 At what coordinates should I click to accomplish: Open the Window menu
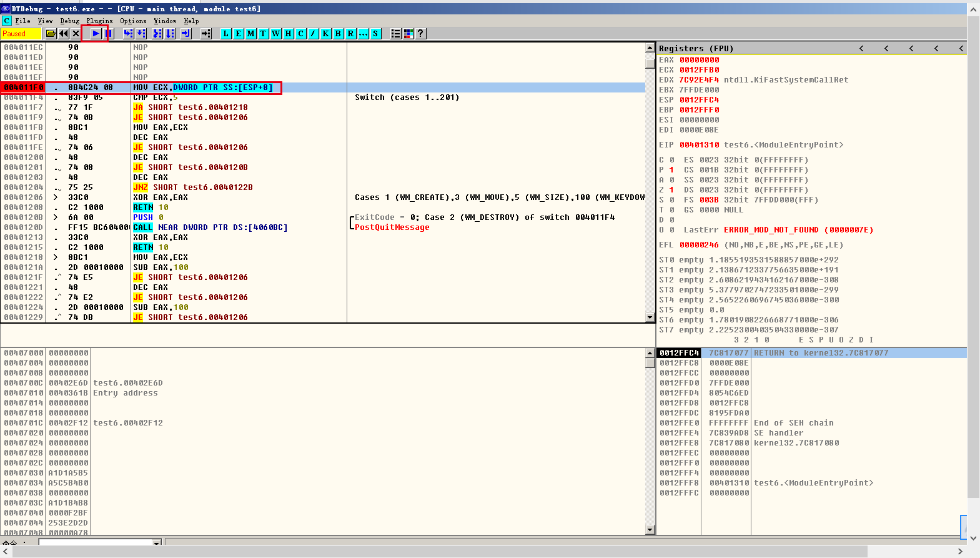click(x=166, y=21)
